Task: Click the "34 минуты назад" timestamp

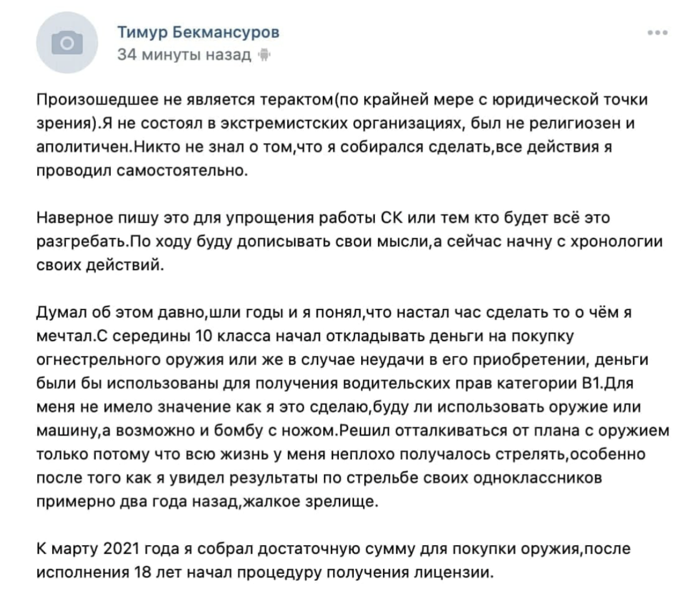Action: click(184, 55)
